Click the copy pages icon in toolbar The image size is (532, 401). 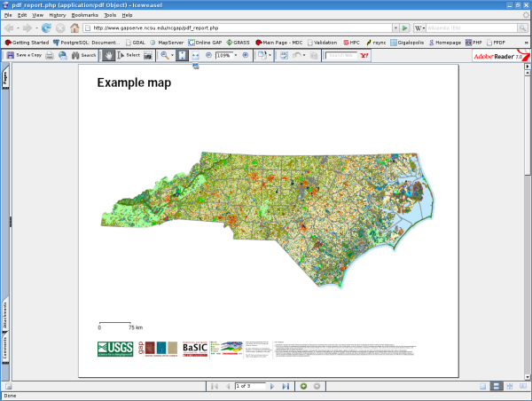click(x=314, y=55)
